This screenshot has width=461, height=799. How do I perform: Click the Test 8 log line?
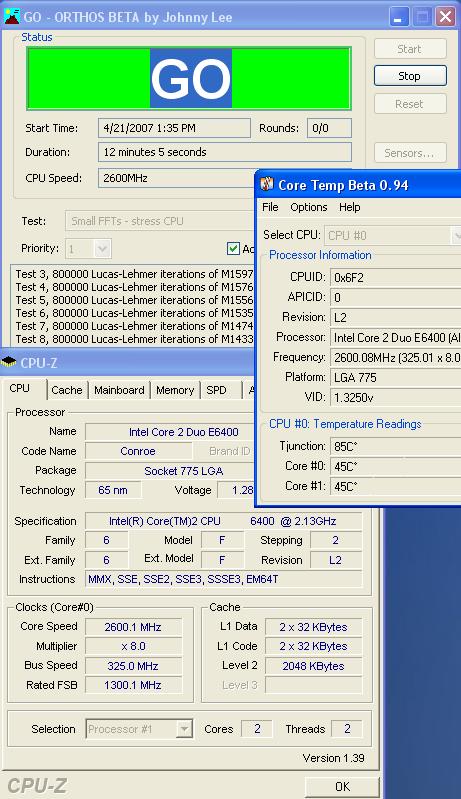click(134, 339)
